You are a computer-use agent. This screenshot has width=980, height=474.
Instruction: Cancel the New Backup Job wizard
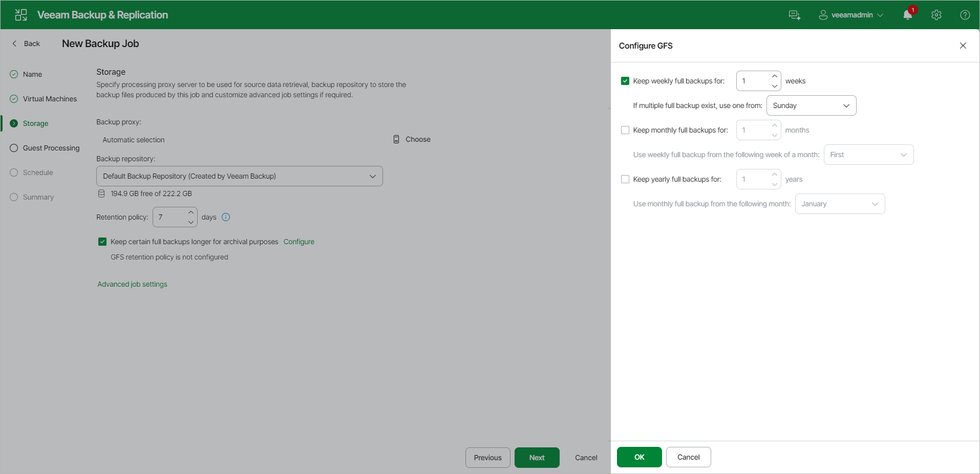pos(586,458)
